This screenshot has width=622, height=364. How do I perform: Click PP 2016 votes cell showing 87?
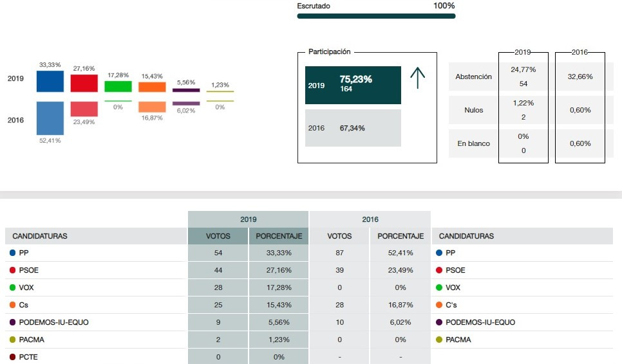click(x=339, y=253)
